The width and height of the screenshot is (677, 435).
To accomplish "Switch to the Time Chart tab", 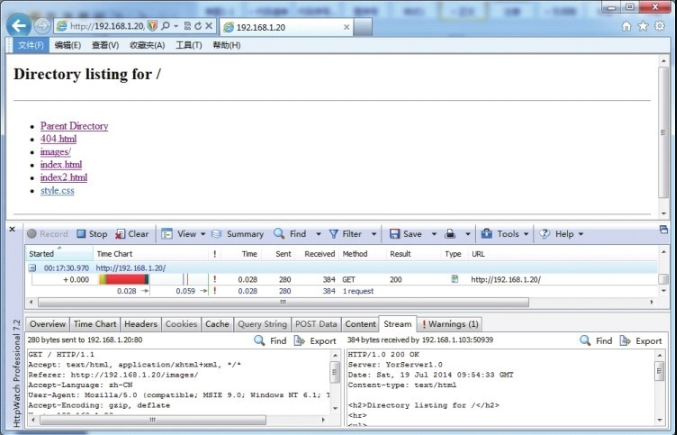I will 95,324.
